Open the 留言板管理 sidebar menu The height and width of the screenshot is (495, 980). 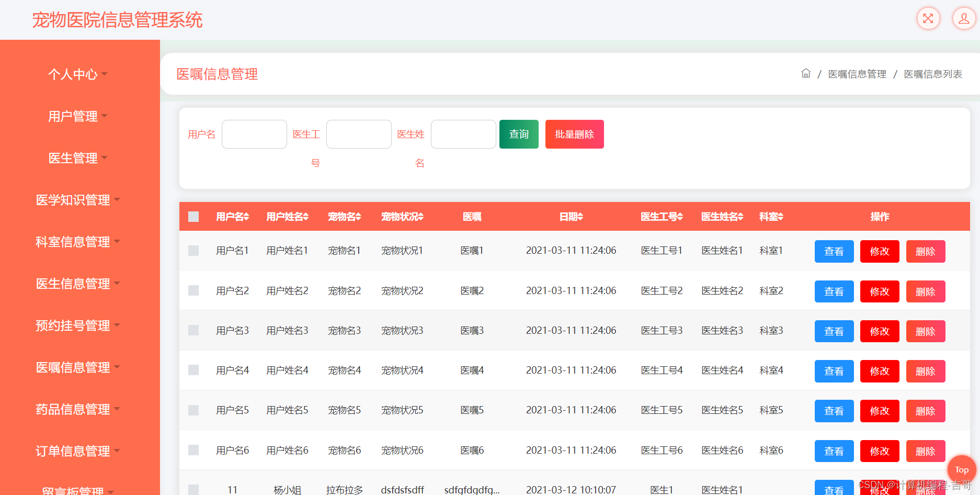click(x=77, y=491)
